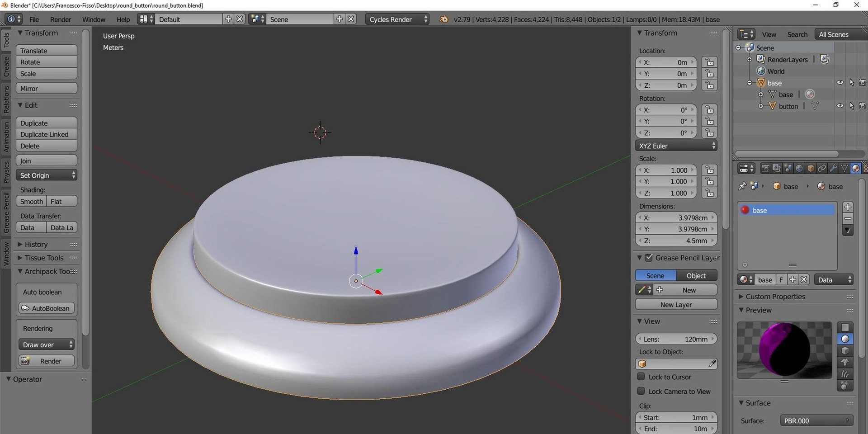Screen dimensions: 868x434
Task: Click the Render camera icon button
Action: (x=47, y=361)
